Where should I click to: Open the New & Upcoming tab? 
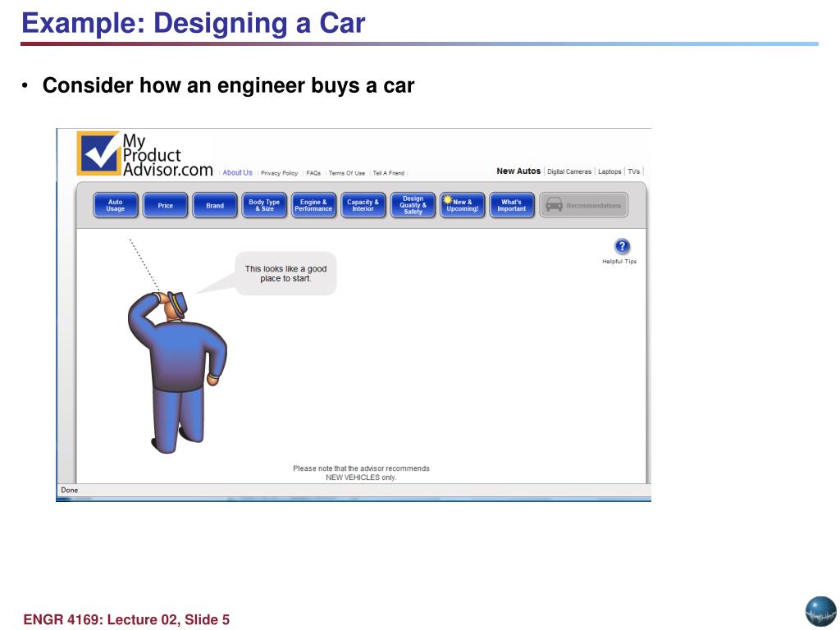463,205
